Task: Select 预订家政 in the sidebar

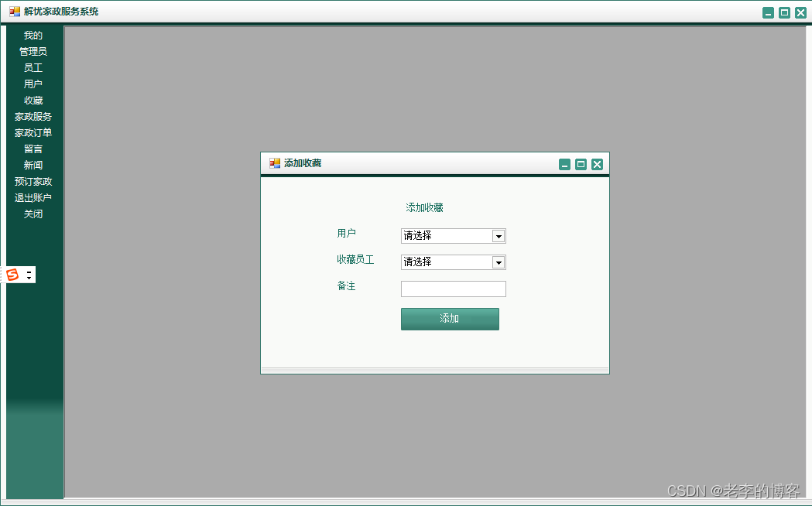Action: pyautogui.click(x=33, y=182)
